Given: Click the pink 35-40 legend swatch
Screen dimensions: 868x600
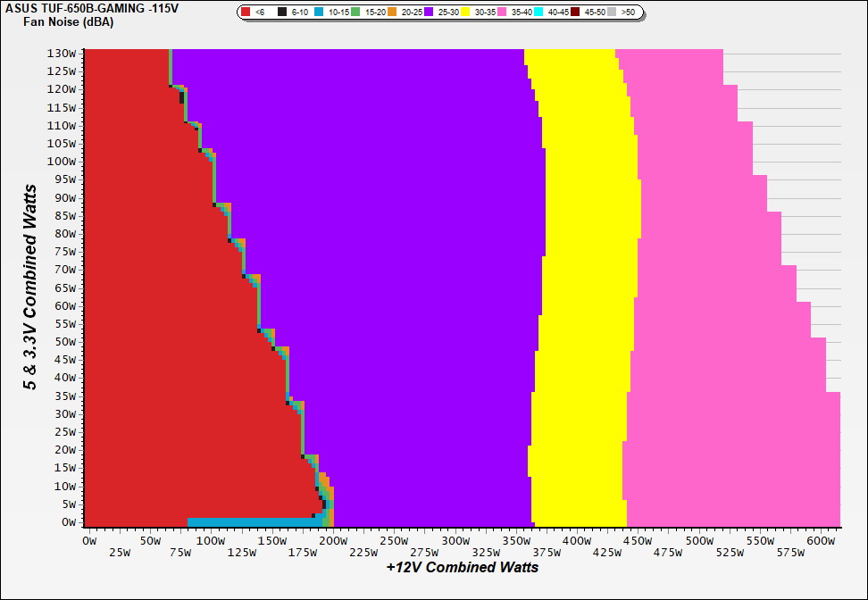Looking at the screenshot, I should [x=503, y=12].
